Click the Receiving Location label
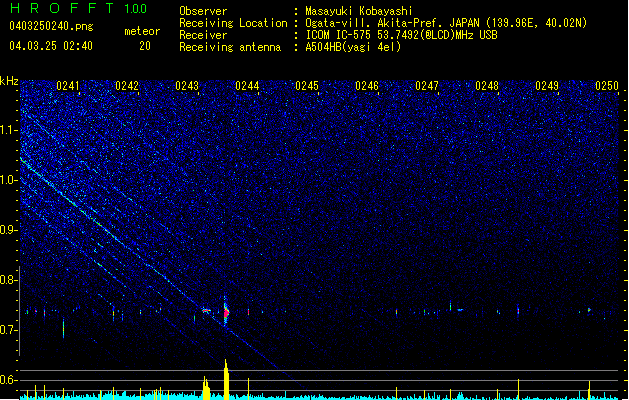Viewport: 629px width, 400px height. click(x=233, y=23)
